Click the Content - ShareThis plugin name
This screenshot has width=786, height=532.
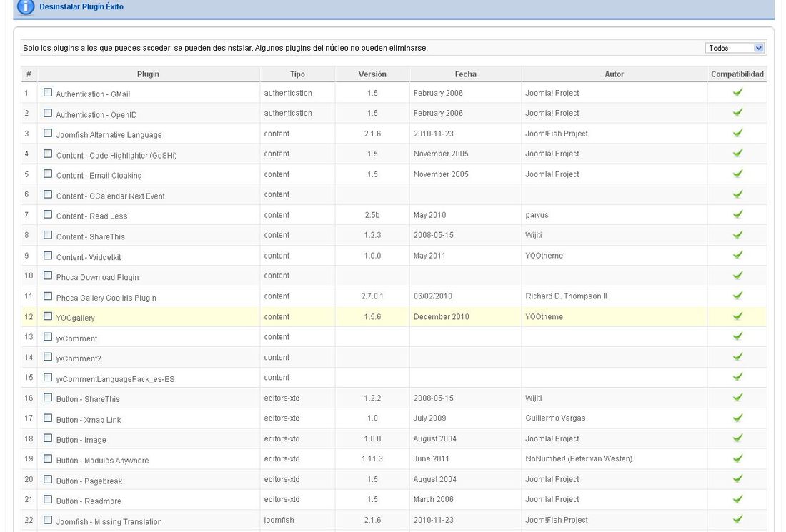pyautogui.click(x=91, y=236)
